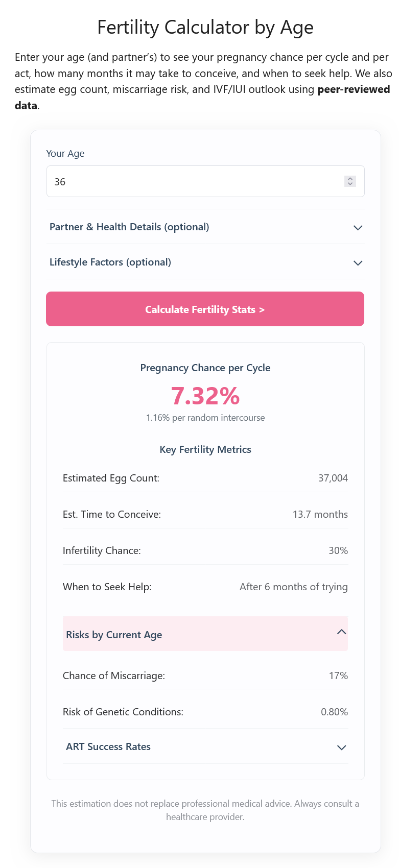This screenshot has width=399, height=868.
Task: Click the up chevron on Risks by Current Age
Action: (x=341, y=632)
